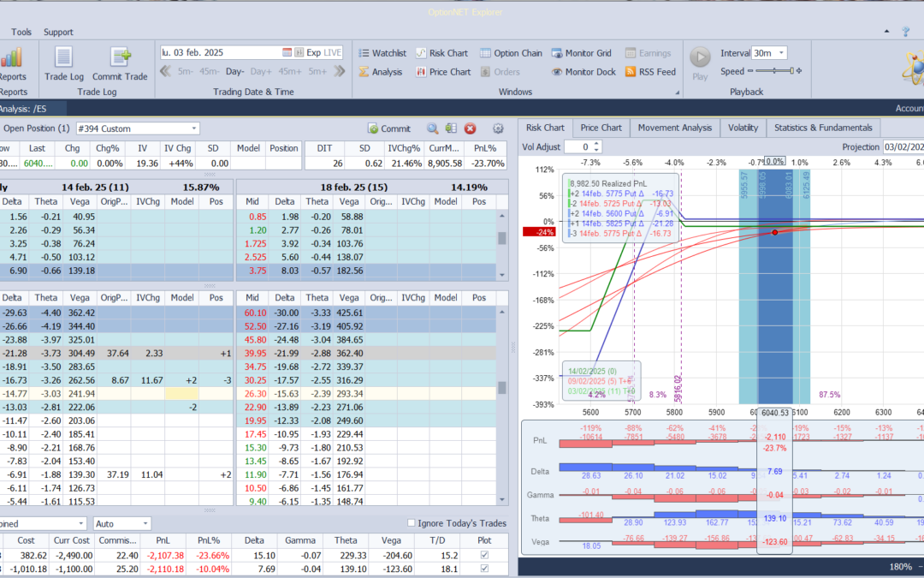Switch to the Movement Analysis tab

[x=674, y=128]
